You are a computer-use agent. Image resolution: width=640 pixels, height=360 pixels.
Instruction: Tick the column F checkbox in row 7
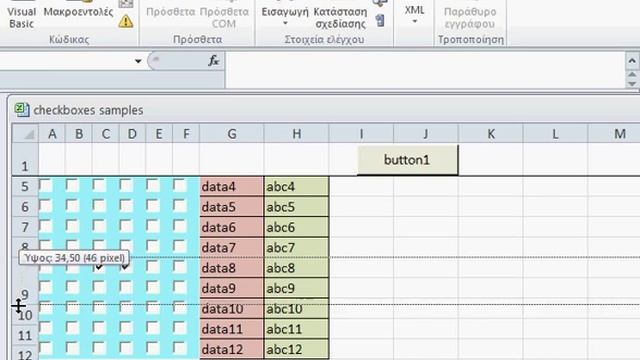180,226
